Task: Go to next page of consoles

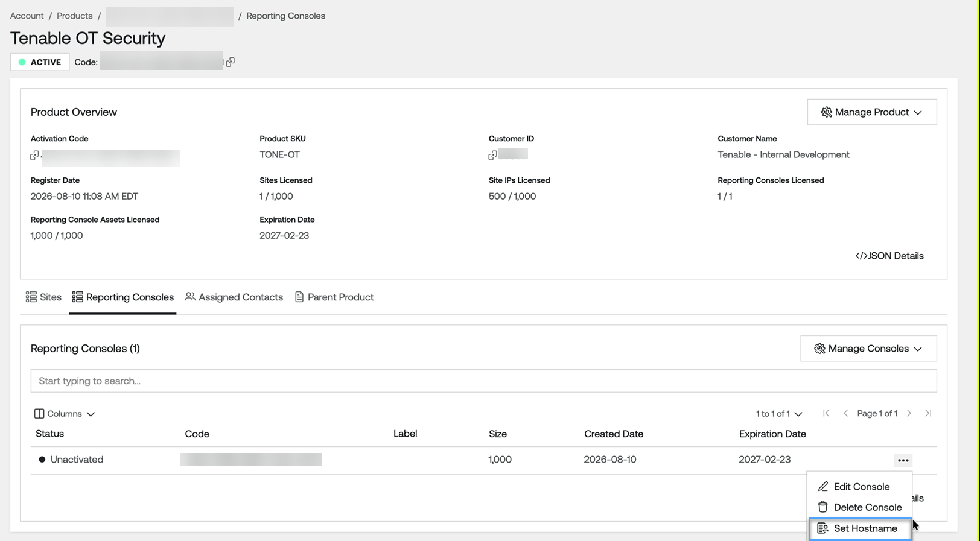Action: [x=909, y=413]
